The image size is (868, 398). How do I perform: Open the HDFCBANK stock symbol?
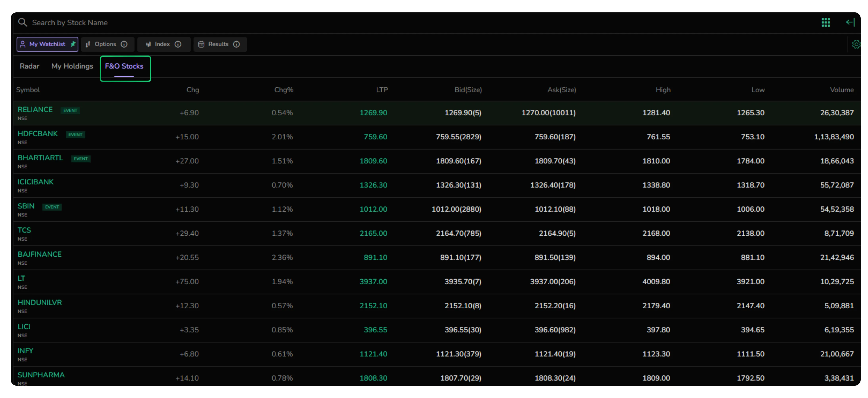38,133
